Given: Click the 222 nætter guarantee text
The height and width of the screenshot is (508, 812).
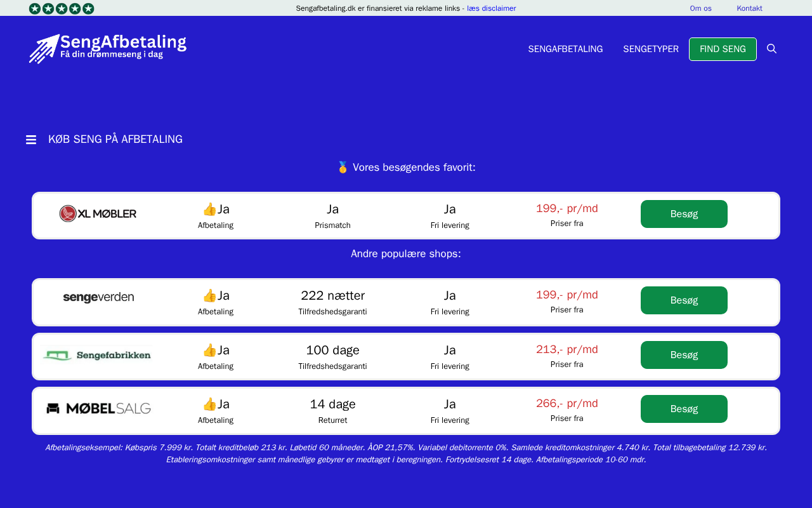Looking at the screenshot, I should pos(332,295).
